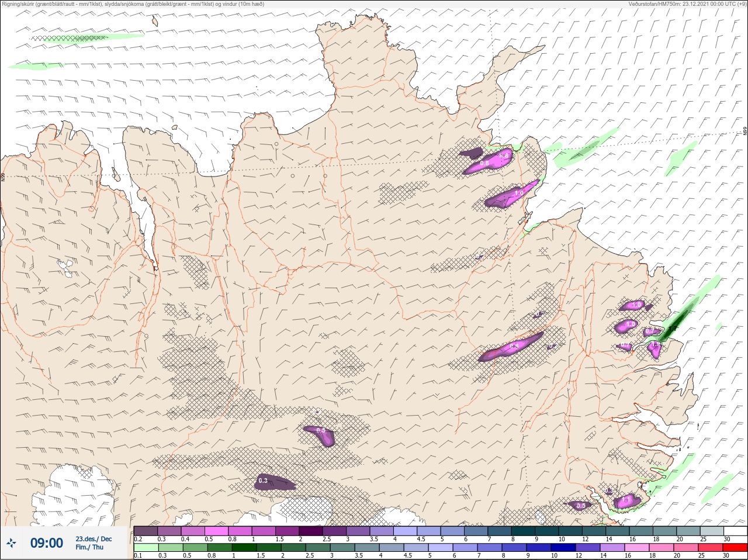Select top legend row white swatch for 30
748x560 pixels.
(735, 531)
